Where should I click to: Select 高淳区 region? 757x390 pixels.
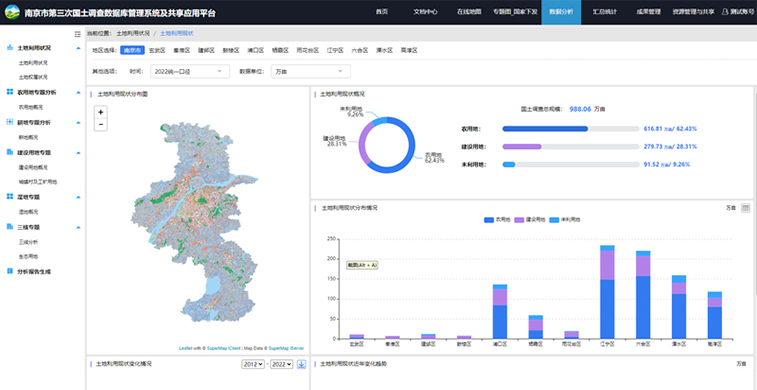pos(409,50)
